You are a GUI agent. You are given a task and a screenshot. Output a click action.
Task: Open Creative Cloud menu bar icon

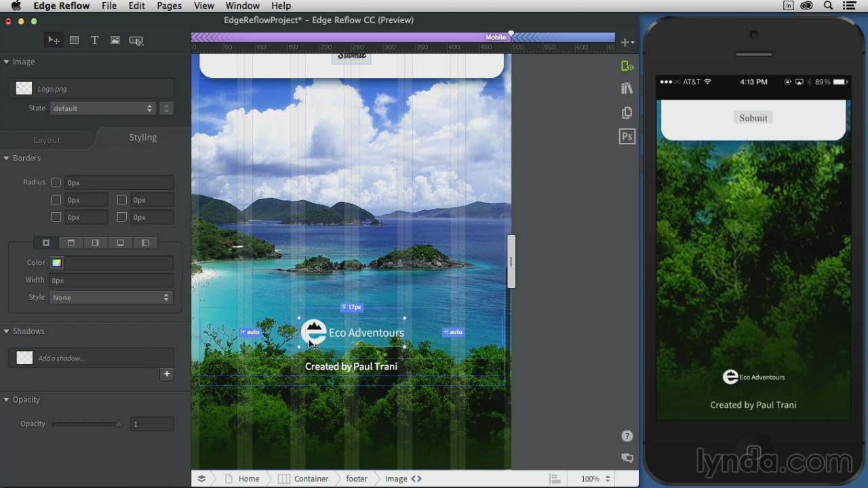[807, 6]
